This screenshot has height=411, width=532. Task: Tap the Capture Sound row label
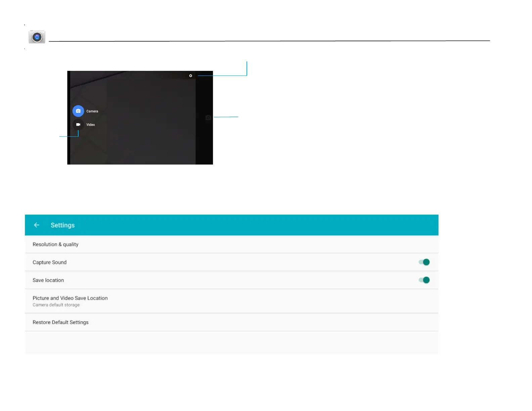coord(49,262)
